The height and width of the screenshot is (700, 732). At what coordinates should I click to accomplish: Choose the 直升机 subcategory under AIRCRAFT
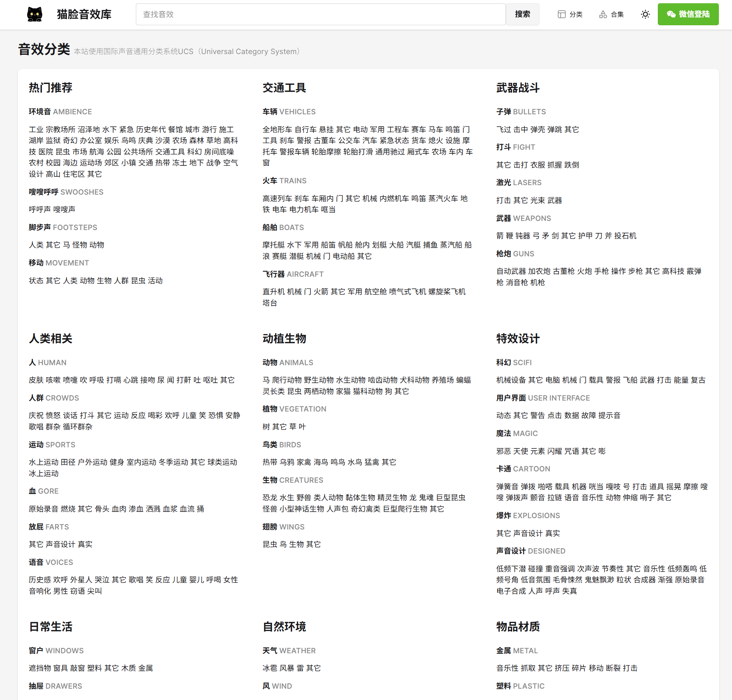tap(273, 291)
